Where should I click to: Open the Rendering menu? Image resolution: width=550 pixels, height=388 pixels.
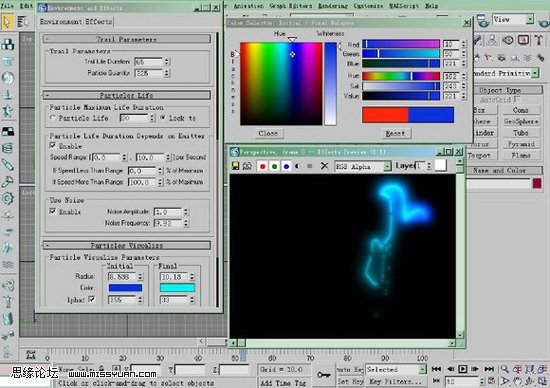(333, 6)
